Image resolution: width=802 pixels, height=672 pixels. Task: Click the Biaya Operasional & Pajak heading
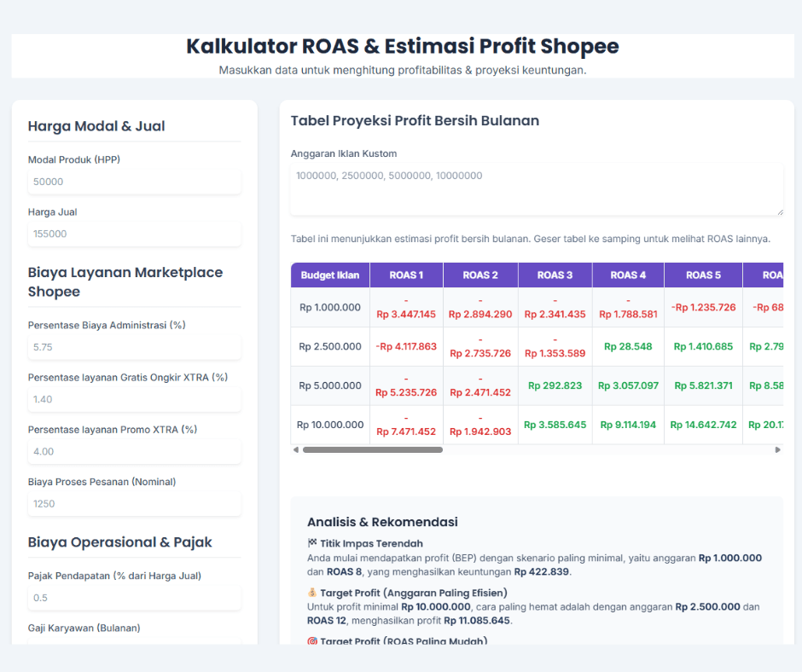[x=119, y=542]
